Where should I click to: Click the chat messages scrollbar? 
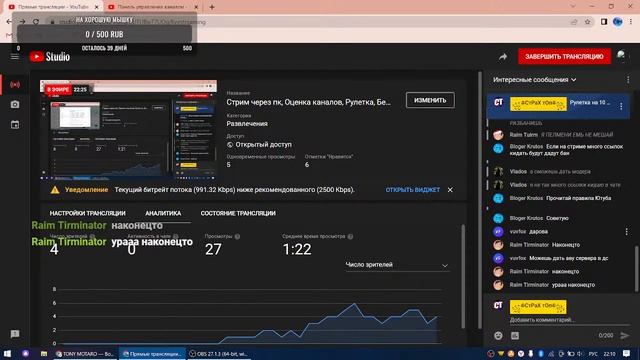pyautogui.click(x=636, y=268)
